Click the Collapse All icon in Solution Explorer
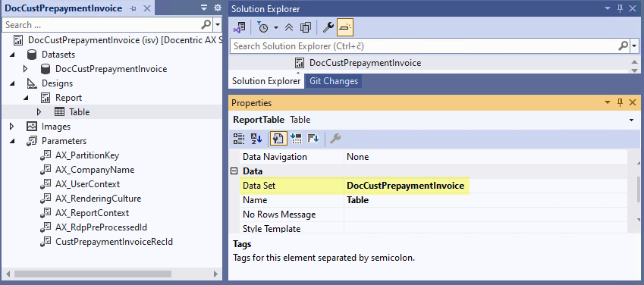This screenshot has width=644, height=285. 289,27
